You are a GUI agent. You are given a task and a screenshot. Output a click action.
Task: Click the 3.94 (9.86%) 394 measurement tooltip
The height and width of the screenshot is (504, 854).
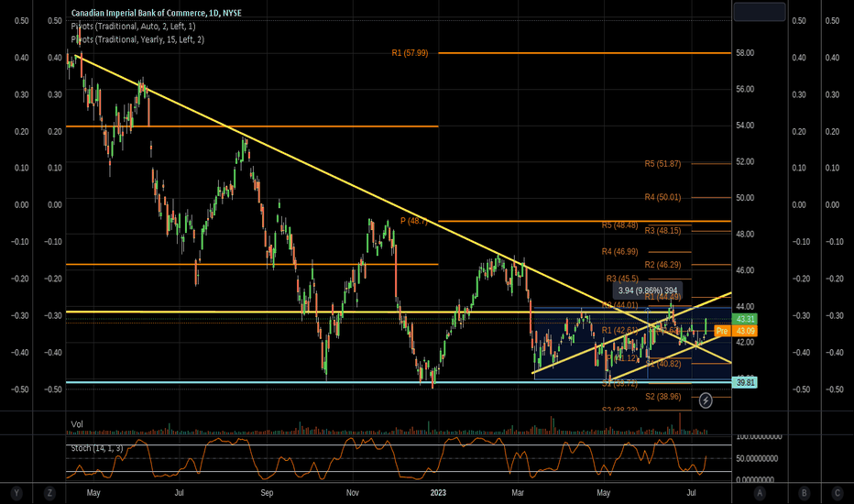[648, 290]
